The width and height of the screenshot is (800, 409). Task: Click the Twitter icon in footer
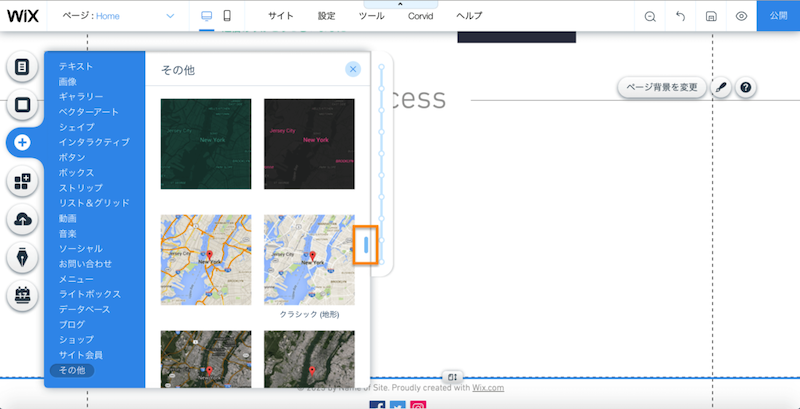click(397, 405)
